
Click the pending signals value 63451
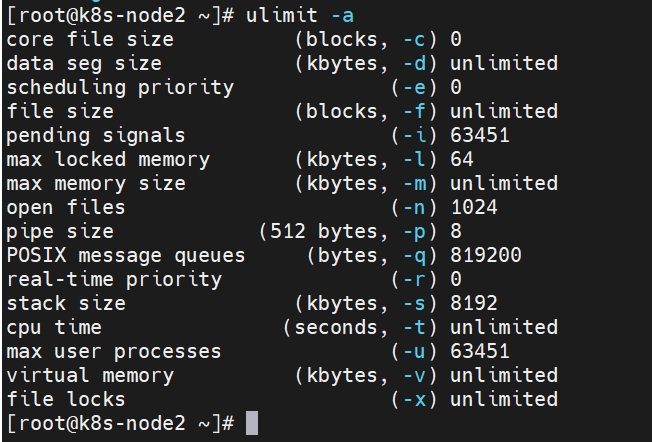[x=480, y=135]
